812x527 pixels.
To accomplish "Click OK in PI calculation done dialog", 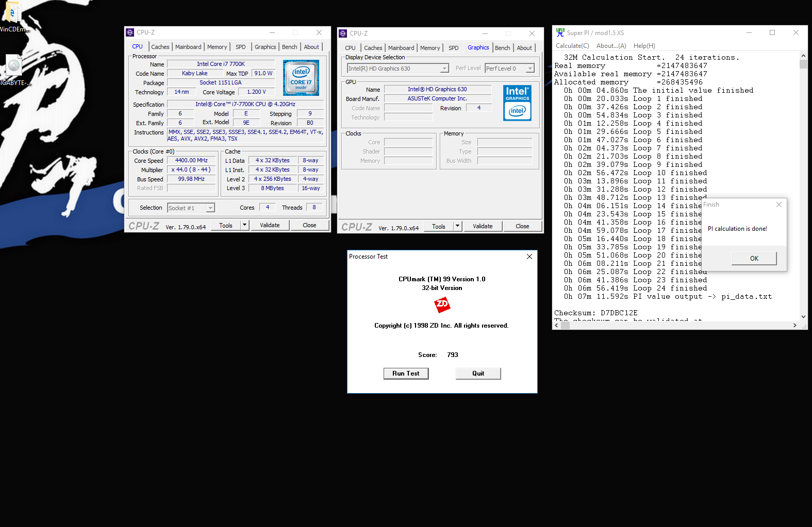I will [x=754, y=259].
